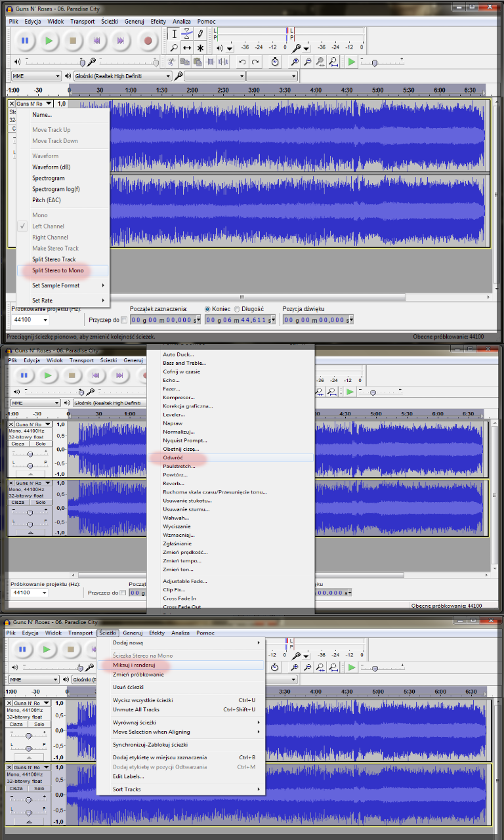This screenshot has height=840, width=504.
Task: Select the Zoom magnifier tool in top window
Action: point(174,48)
